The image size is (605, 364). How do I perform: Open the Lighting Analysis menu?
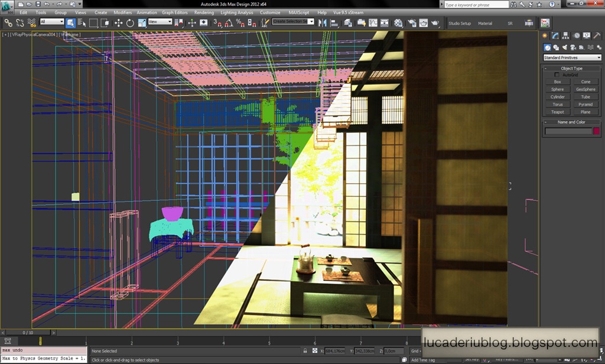[x=237, y=12]
